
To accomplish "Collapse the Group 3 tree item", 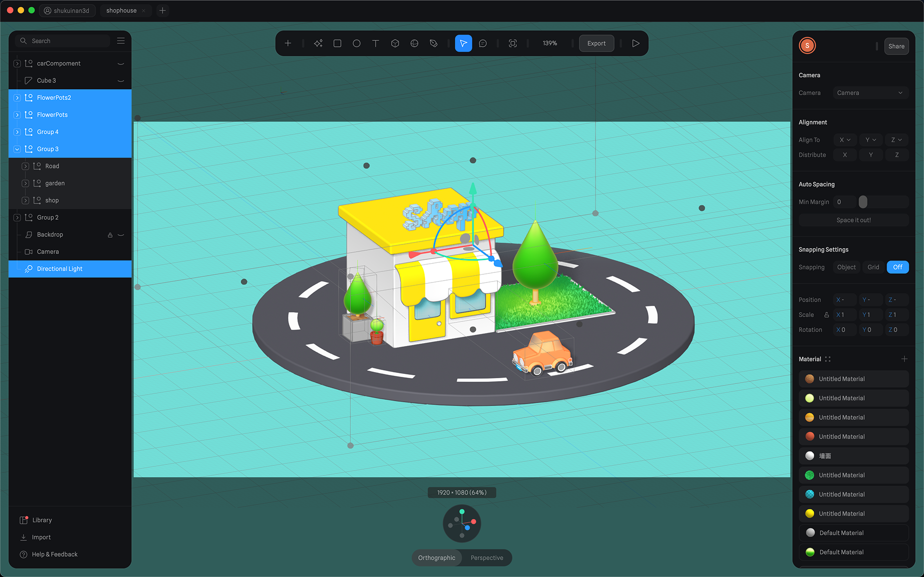I will [x=17, y=149].
